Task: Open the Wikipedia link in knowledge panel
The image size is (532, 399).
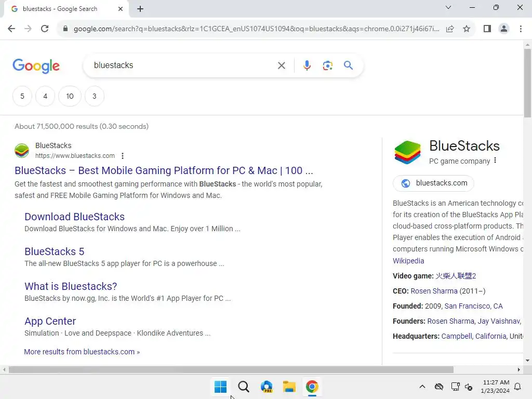Action: point(408,261)
